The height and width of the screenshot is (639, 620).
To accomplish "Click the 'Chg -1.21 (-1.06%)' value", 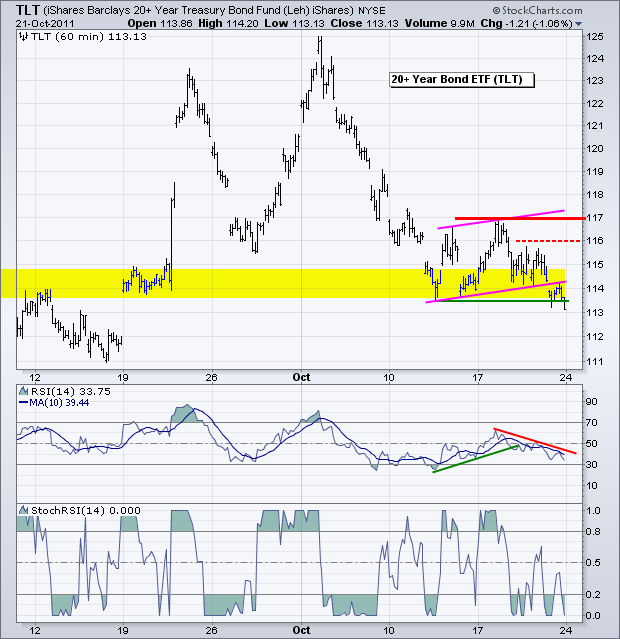I will [x=526, y=24].
